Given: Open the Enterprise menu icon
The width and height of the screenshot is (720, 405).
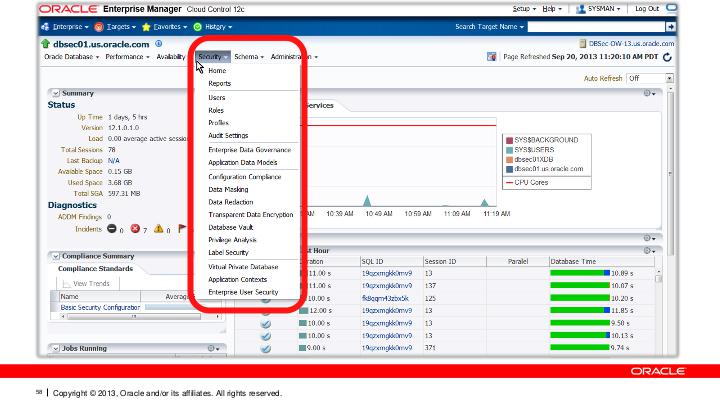Looking at the screenshot, I should pyautogui.click(x=45, y=27).
